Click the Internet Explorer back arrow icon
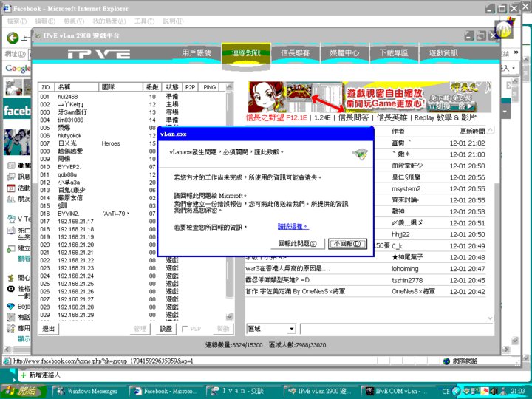This screenshot has height=399, width=532. coord(13,38)
